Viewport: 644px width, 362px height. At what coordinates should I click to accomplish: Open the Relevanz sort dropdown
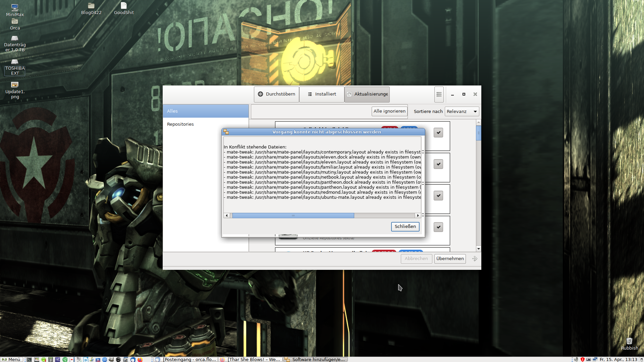pyautogui.click(x=462, y=111)
